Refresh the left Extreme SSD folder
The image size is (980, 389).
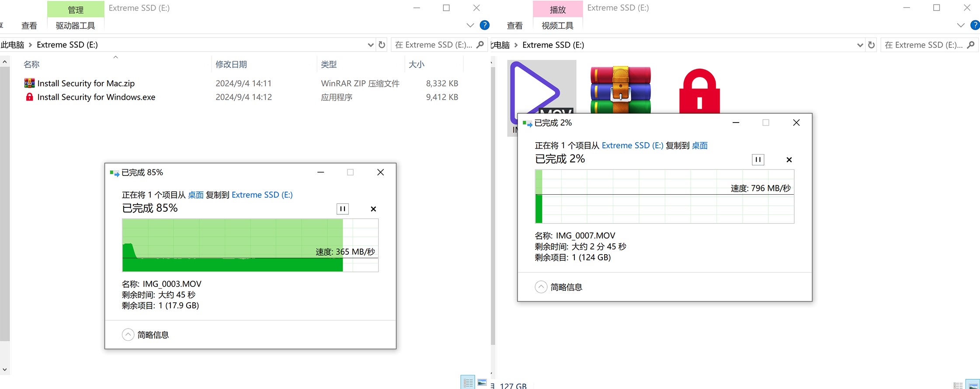(x=382, y=45)
